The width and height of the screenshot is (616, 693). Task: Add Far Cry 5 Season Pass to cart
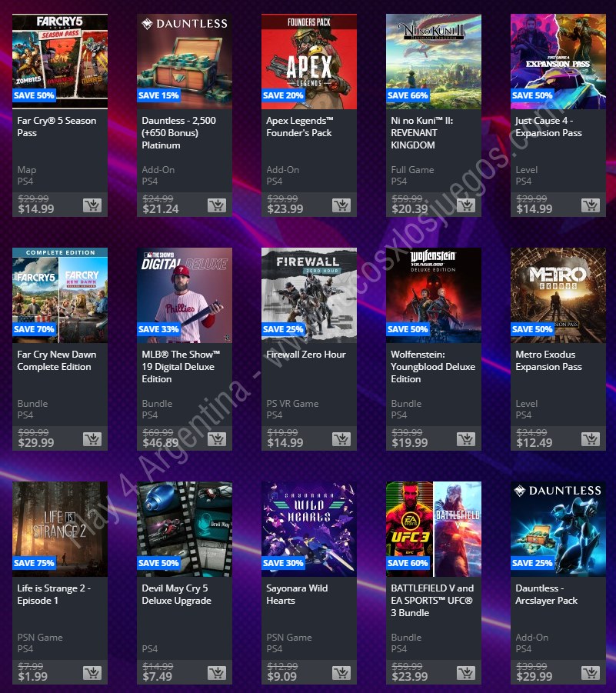point(92,205)
